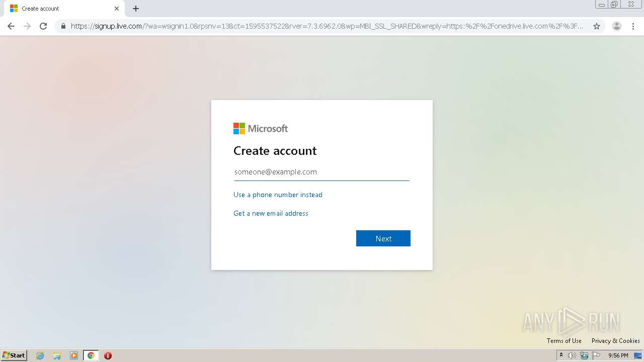Choose Use a phone number instead
This screenshot has width=644, height=362.
coord(278,195)
